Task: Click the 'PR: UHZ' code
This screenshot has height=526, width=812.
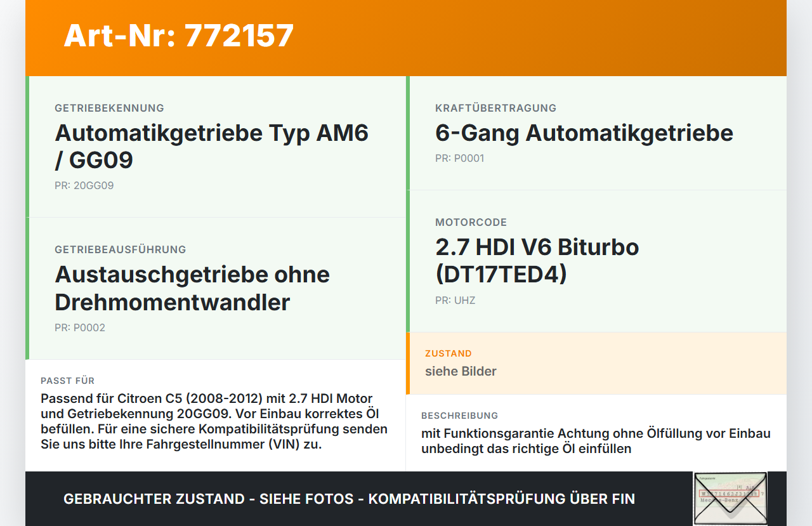Action: (455, 301)
